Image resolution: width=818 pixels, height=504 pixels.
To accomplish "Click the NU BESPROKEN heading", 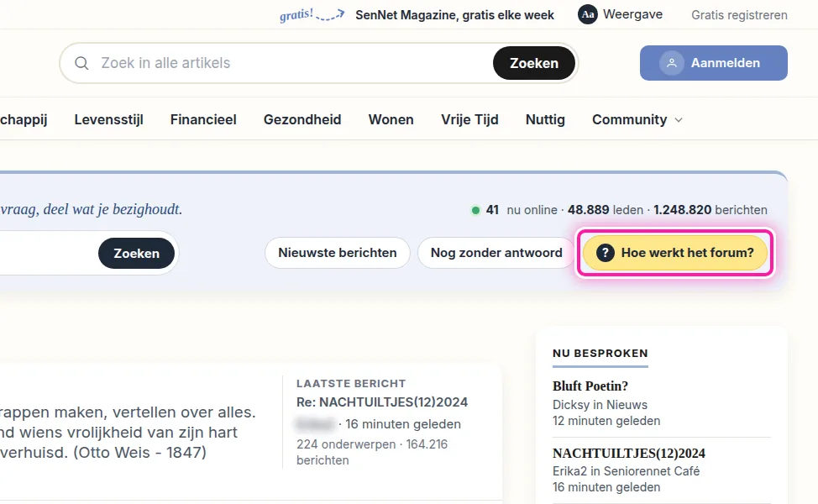I will point(600,353).
